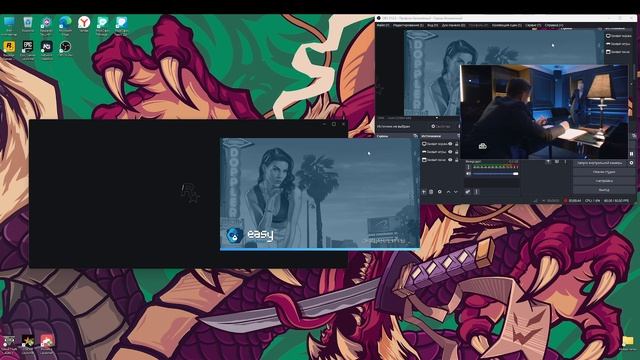Click the CPU usage readout in OBS status bar
This screenshot has width=640, height=360.
592,200
